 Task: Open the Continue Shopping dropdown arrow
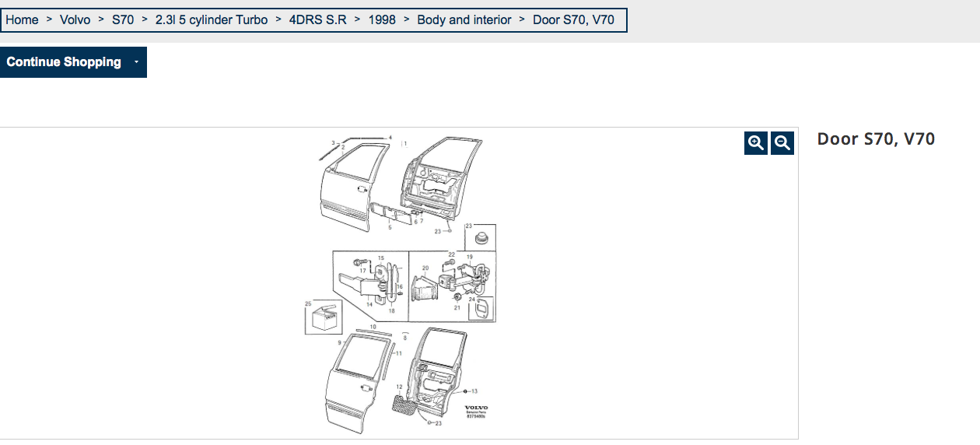pos(136,62)
